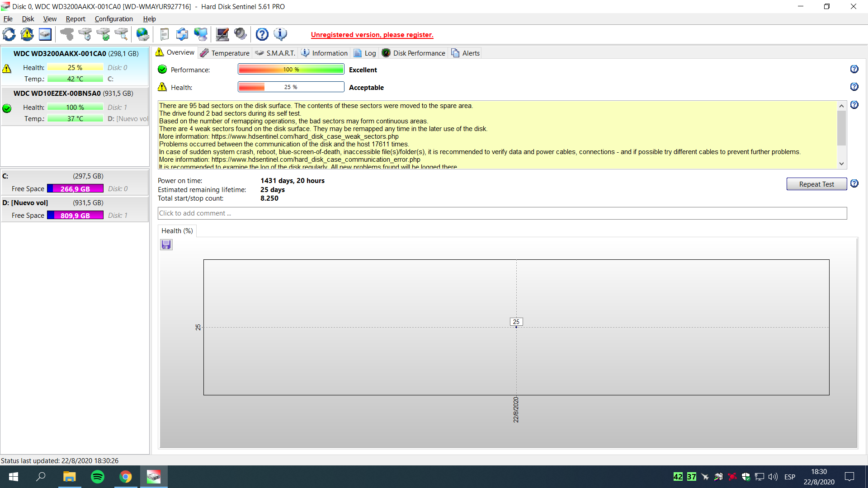Click the disk surface scan magnifier icon
This screenshot has width=868, height=488.
click(121, 34)
